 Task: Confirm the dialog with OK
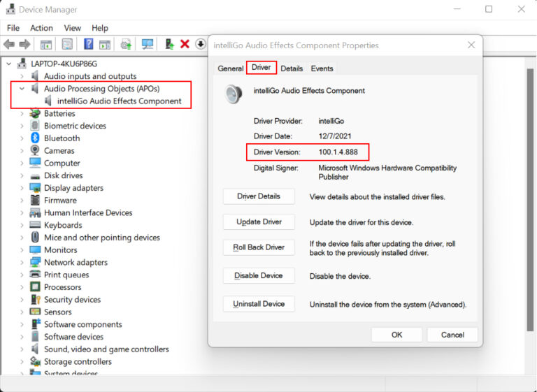(396, 335)
